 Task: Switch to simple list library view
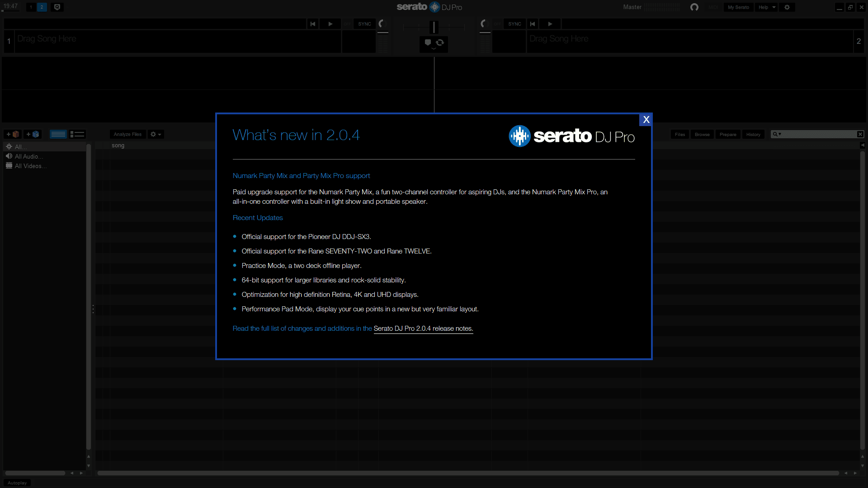coord(58,134)
